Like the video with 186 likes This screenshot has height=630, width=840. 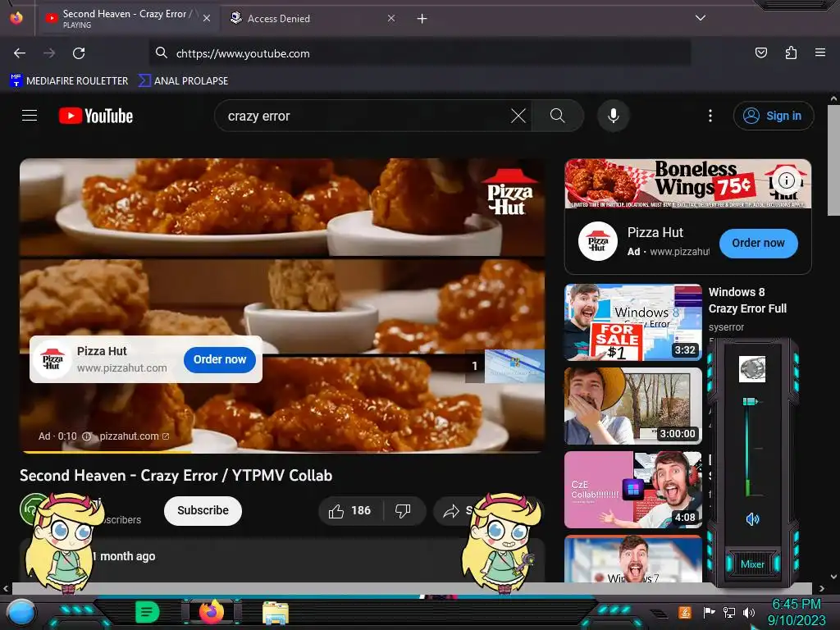click(350, 511)
